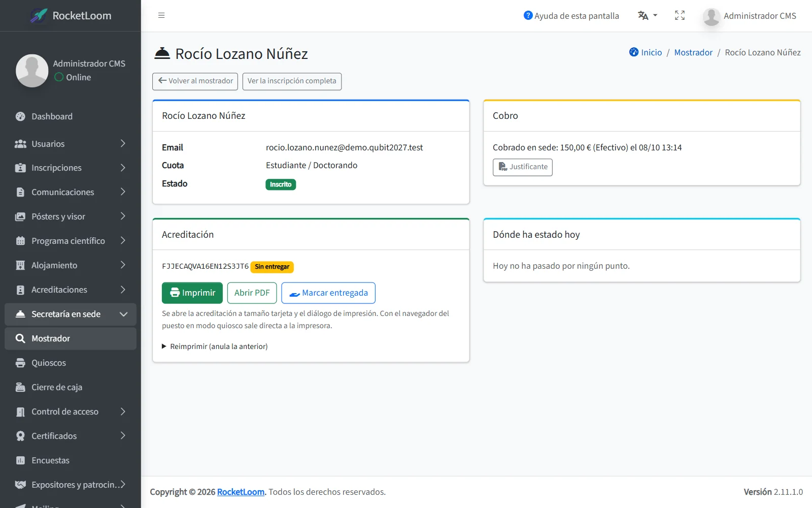Collapse the Secretaría en sede chevron
The width and height of the screenshot is (812, 508).
(x=123, y=314)
